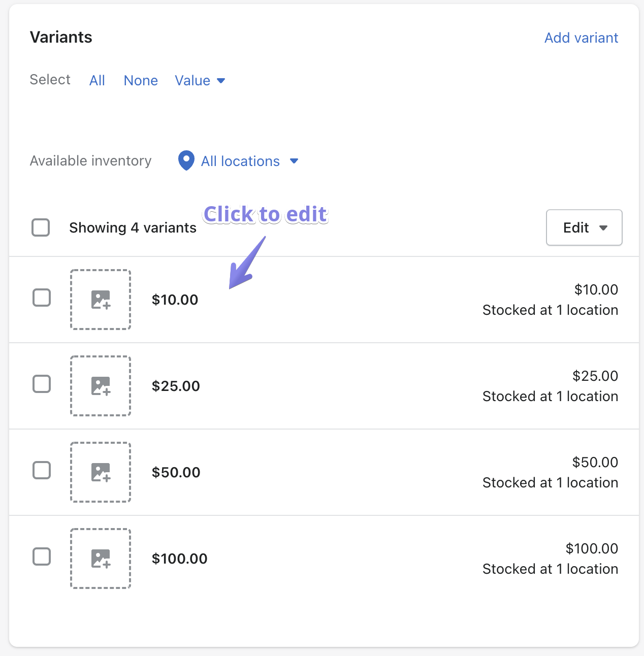Tick the $10.00 variant checkbox
The width and height of the screenshot is (644, 656).
point(42,298)
